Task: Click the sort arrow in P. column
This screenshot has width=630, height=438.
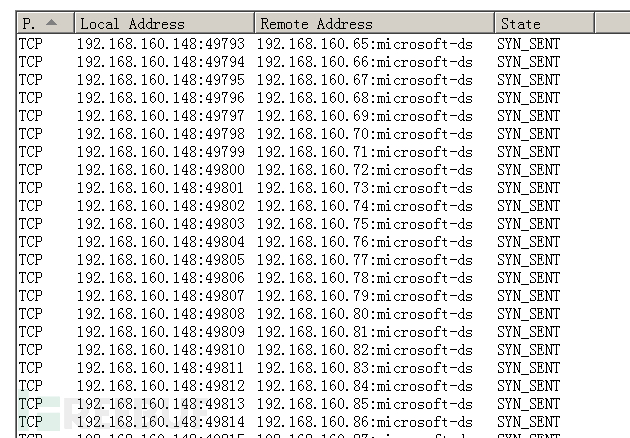Action: pyautogui.click(x=51, y=23)
